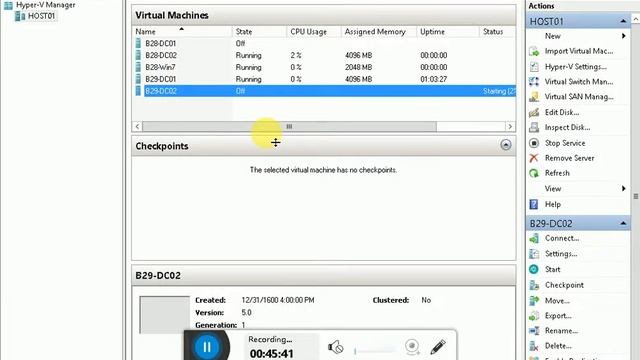Sort by the Assigned Memory column header
This screenshot has width=640, height=360.
click(379, 31)
